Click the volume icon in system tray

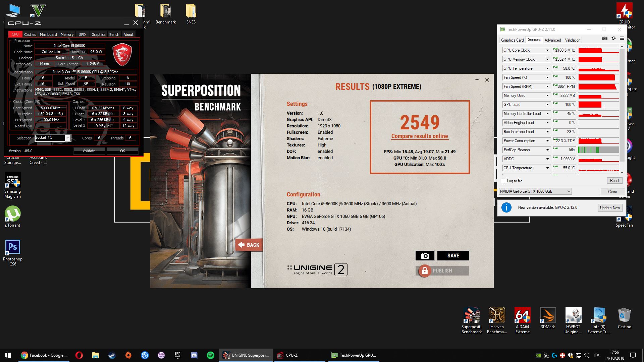586,355
